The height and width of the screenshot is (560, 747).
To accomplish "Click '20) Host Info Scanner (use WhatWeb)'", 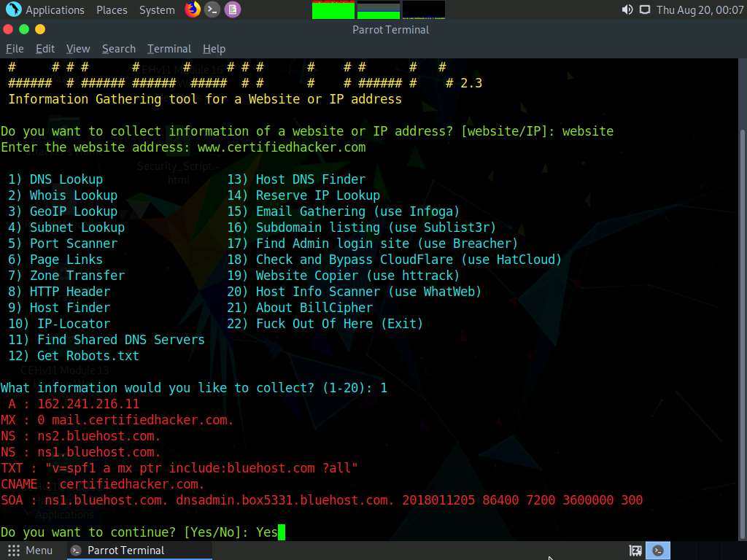I will click(355, 292).
